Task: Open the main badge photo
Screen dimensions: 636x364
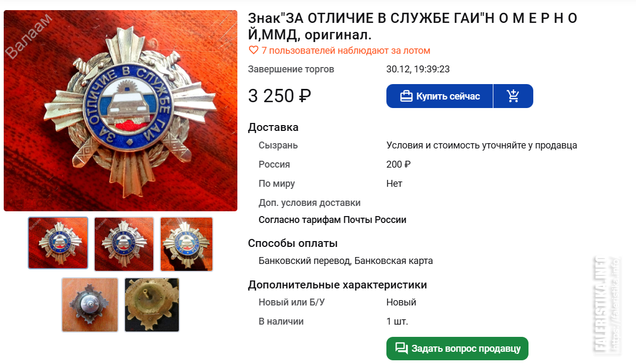Action: [120, 111]
